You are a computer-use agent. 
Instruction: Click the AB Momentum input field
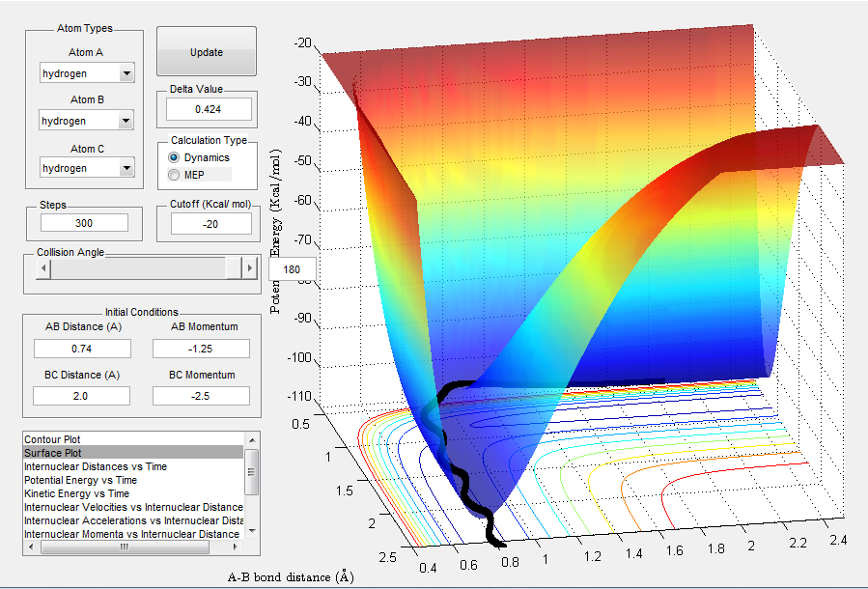201,349
